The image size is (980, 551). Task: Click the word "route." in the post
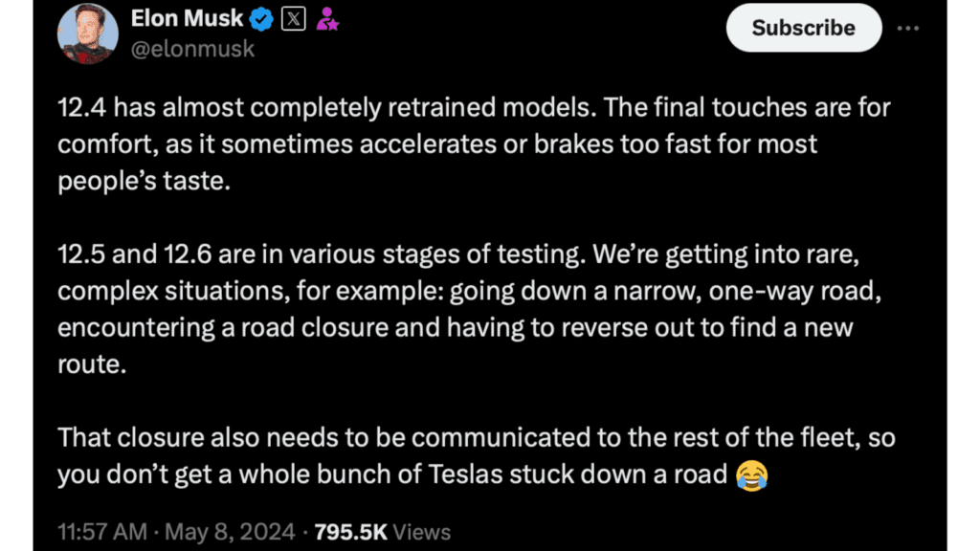[92, 363]
